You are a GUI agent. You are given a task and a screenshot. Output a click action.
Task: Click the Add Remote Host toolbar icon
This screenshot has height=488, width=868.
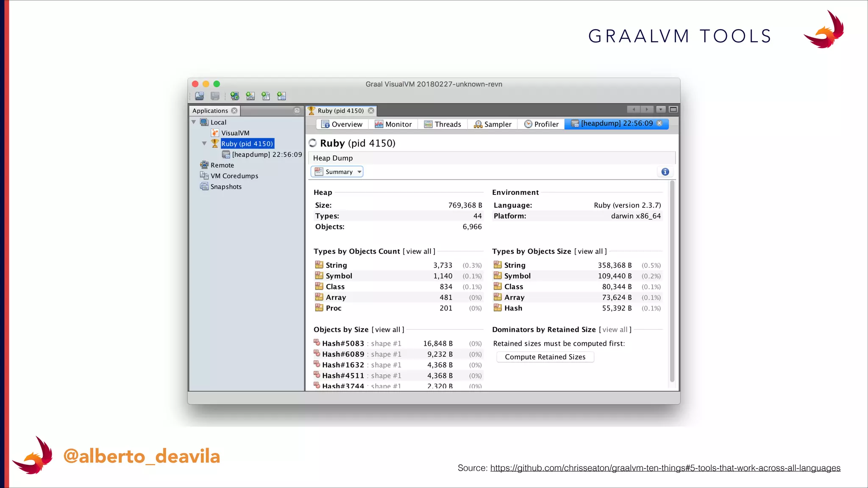(235, 96)
